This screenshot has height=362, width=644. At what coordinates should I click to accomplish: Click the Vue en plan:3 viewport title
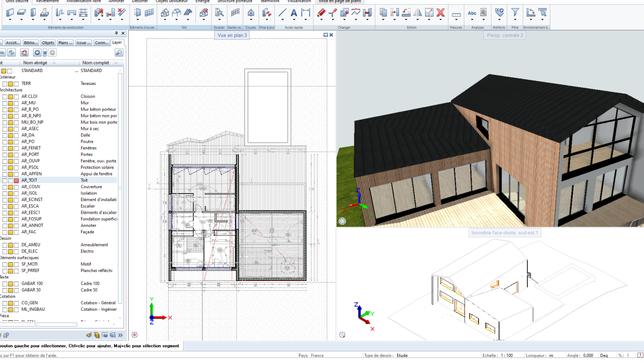[232, 35]
